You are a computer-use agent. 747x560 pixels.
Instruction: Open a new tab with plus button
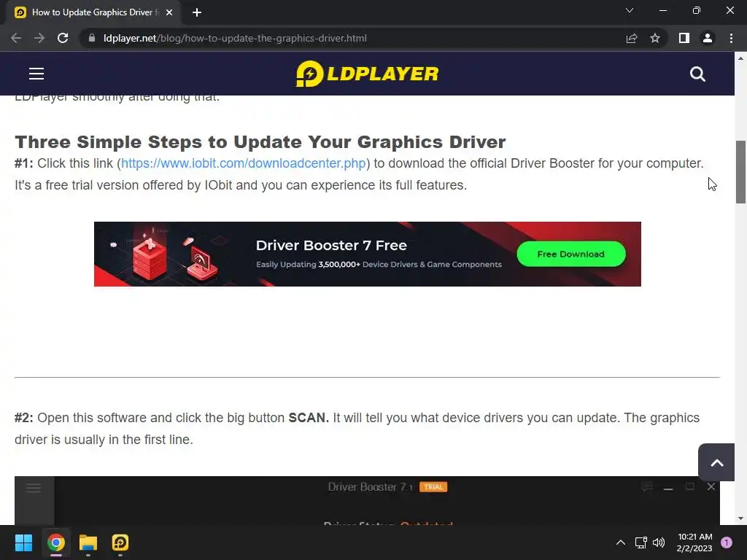point(197,12)
